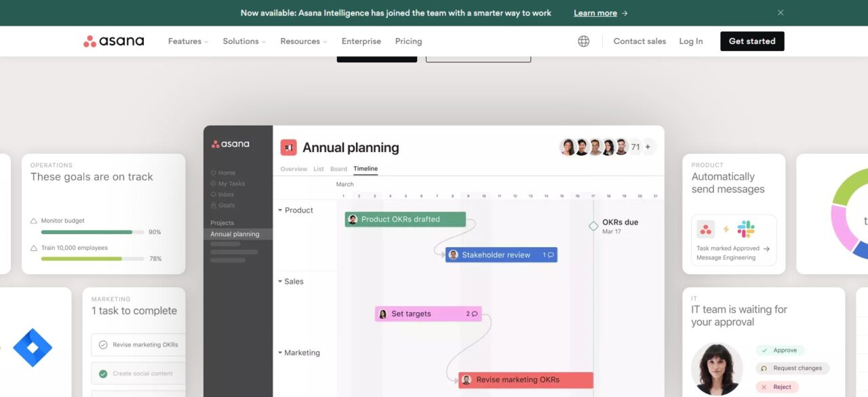
Task: Collapse the Sales section in timeline
Action: (280, 282)
